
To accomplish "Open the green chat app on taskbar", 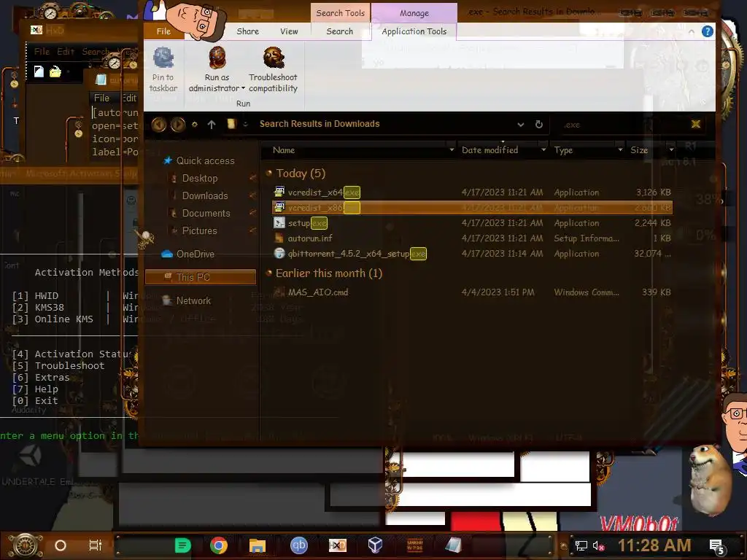I will [x=182, y=545].
